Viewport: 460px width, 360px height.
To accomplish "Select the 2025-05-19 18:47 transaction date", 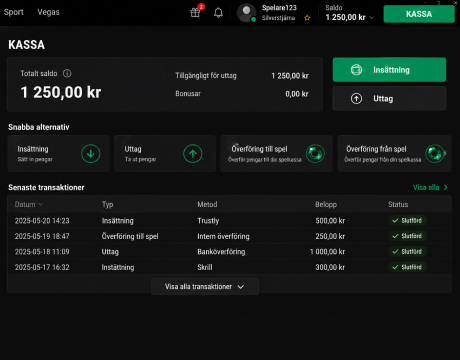I will [x=42, y=236].
